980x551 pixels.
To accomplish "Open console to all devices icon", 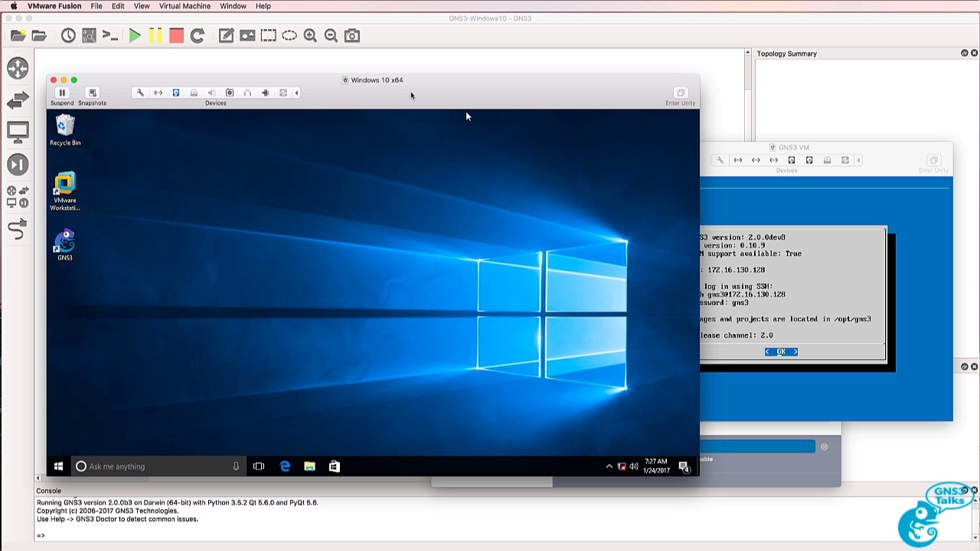I will point(110,35).
